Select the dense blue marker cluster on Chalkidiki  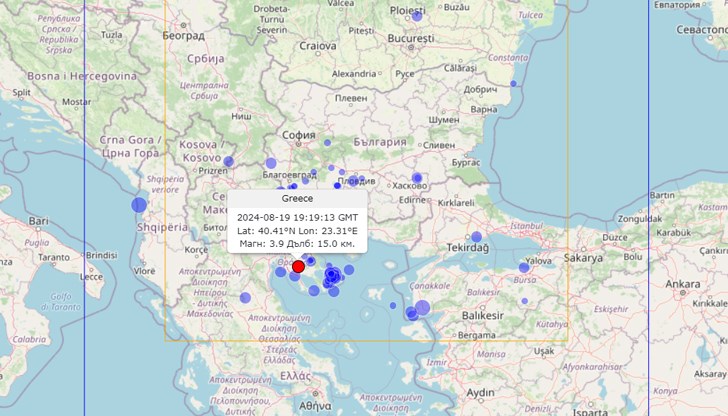coord(333,276)
